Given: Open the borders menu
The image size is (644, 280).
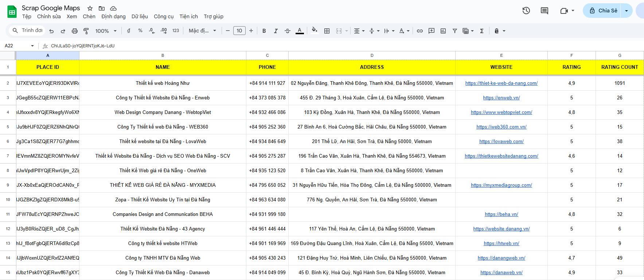Looking at the screenshot, I should (327, 31).
